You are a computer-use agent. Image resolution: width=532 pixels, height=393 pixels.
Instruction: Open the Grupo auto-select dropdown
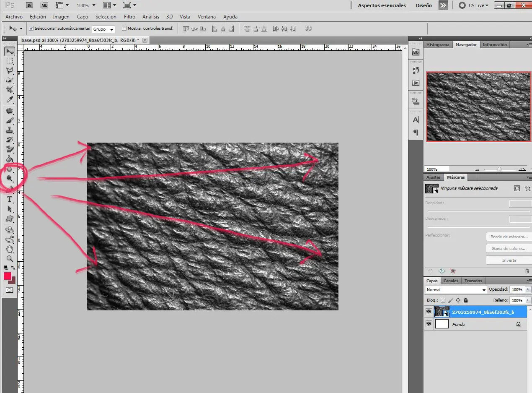(x=103, y=29)
